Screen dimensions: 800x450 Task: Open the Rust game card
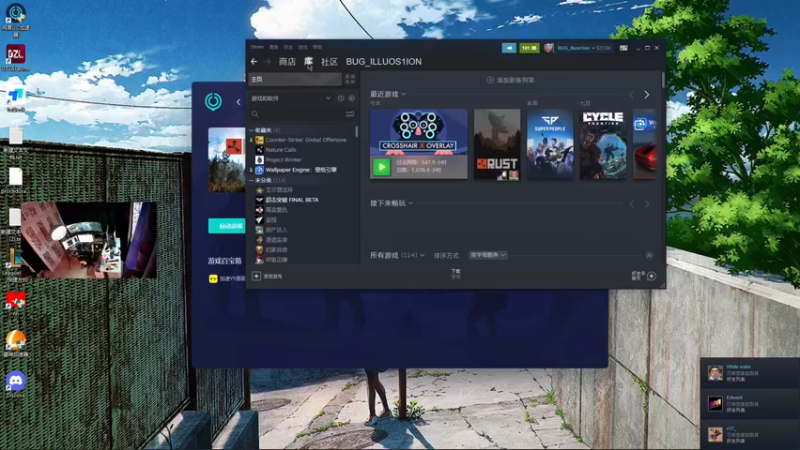[497, 144]
